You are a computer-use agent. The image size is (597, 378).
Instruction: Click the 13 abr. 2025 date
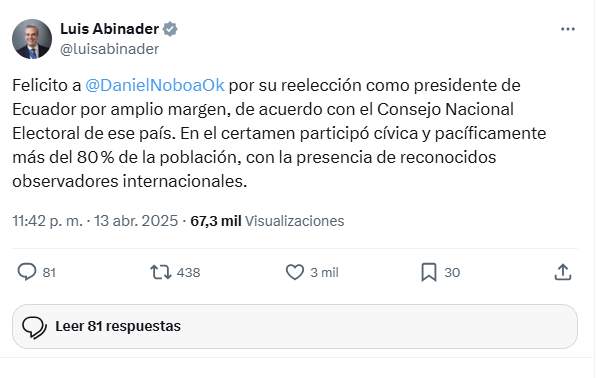tap(136, 221)
